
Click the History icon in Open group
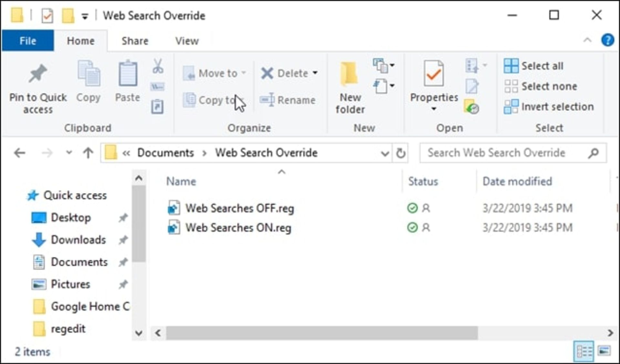472,107
